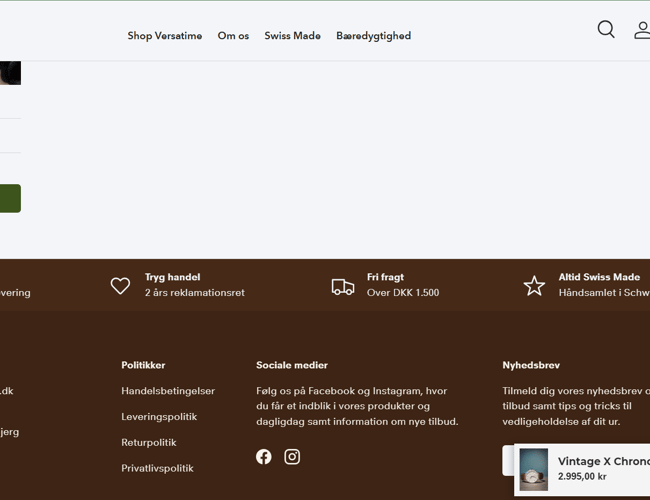Open the Returpolitik link

pos(148,442)
